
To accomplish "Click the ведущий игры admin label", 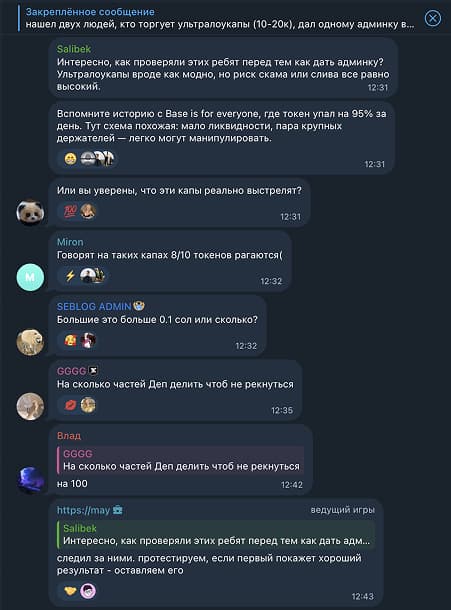I will (342, 510).
